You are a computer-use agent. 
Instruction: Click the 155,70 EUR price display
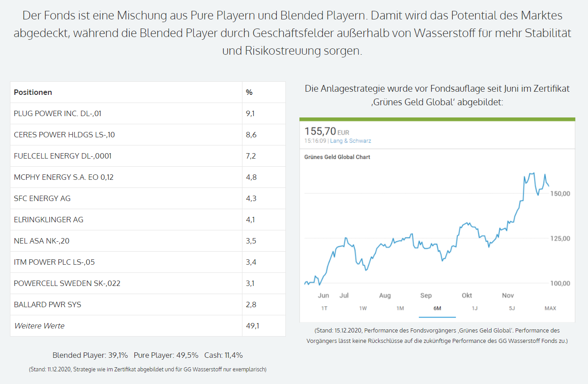[x=327, y=131]
